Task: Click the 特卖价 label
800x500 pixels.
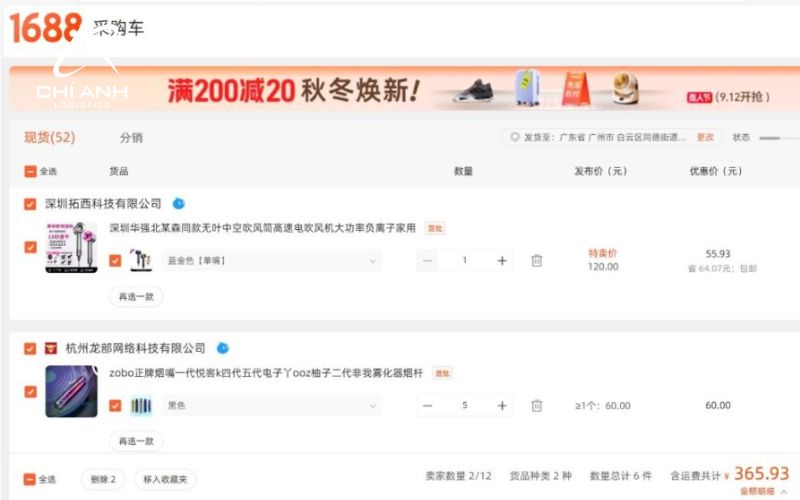Action: coord(603,253)
